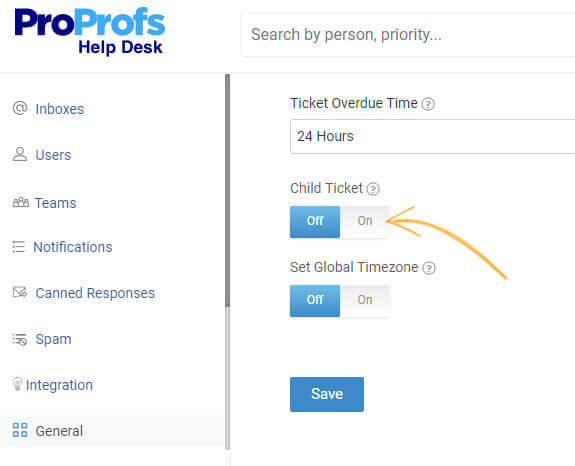Turn Child Ticket toggle On

click(x=365, y=221)
